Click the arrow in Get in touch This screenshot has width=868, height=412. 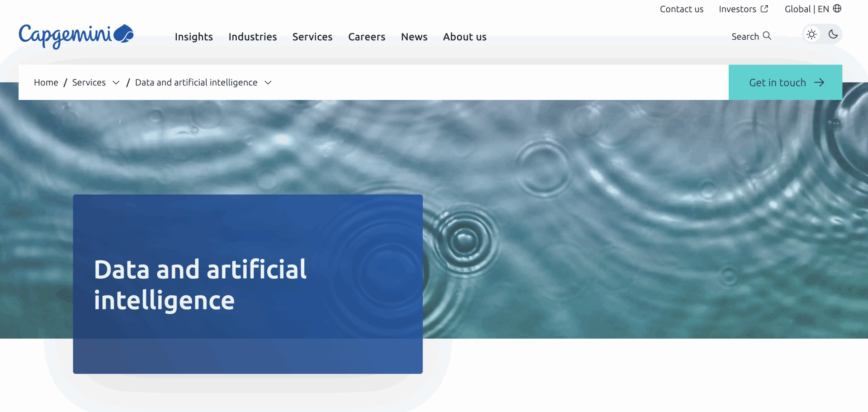tap(819, 82)
